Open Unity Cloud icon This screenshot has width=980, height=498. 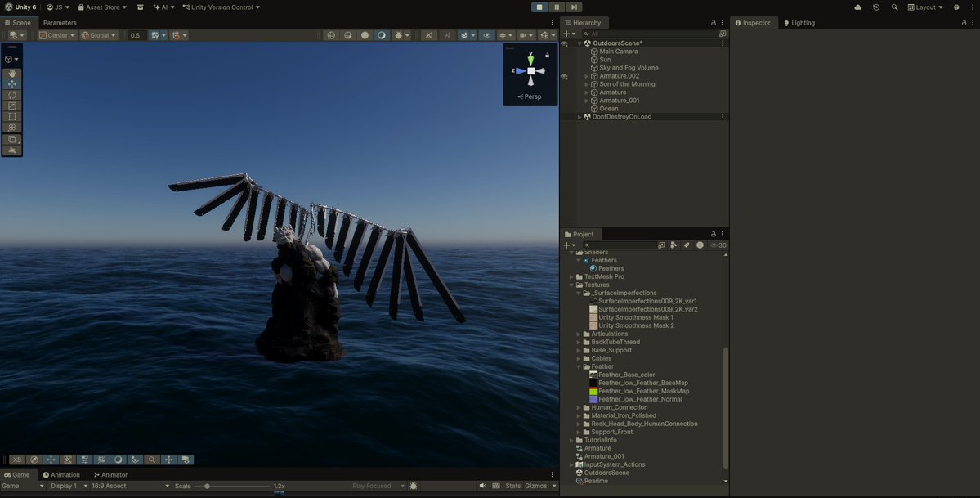click(857, 7)
